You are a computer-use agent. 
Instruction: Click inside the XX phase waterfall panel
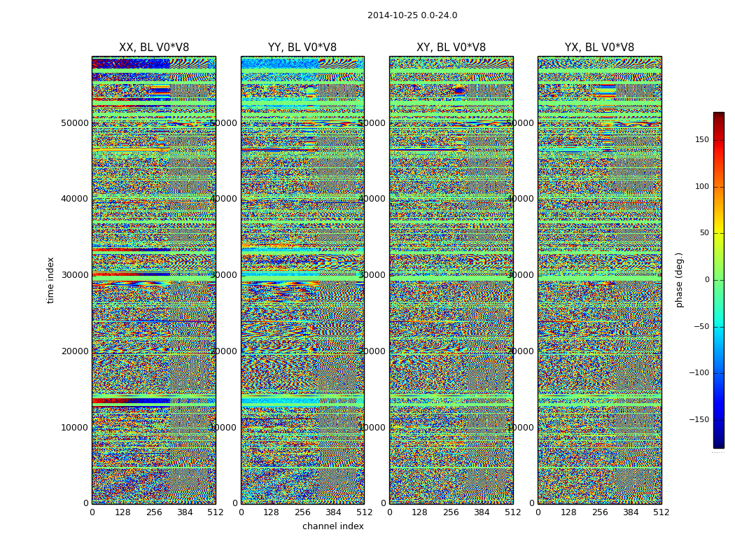tap(154, 280)
